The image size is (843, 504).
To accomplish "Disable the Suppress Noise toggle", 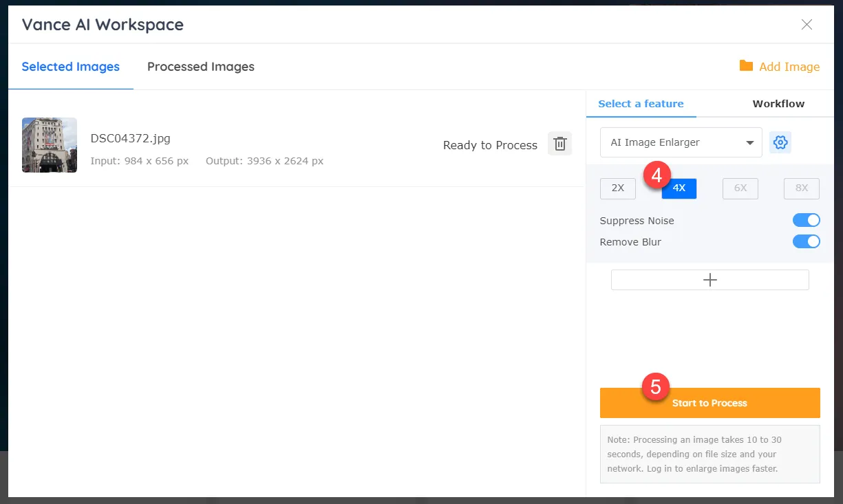I will point(806,221).
